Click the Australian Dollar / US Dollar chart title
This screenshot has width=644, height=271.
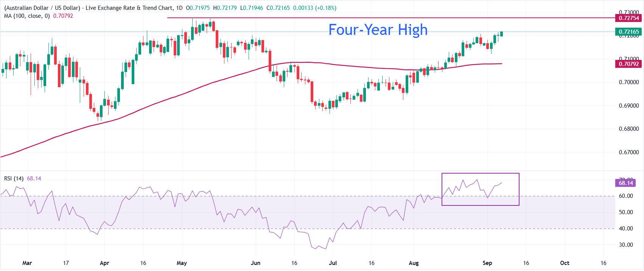(93, 8)
